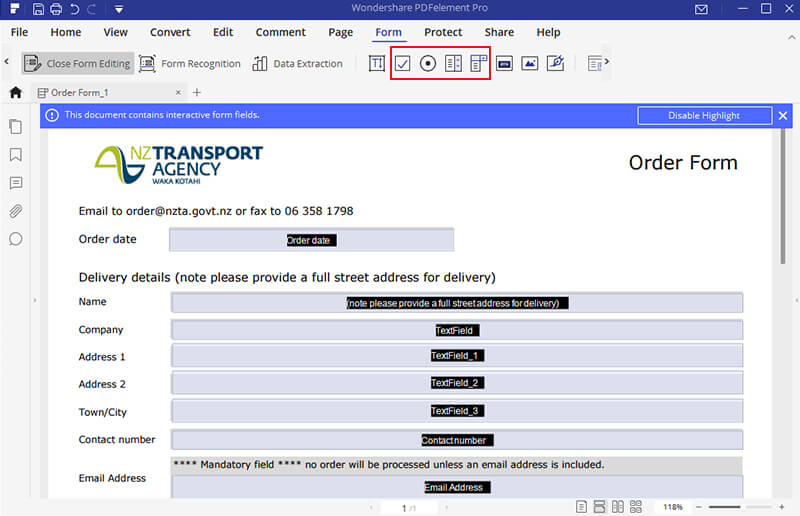
Task: Click the partially hidden form alignment icon
Action: 594,63
